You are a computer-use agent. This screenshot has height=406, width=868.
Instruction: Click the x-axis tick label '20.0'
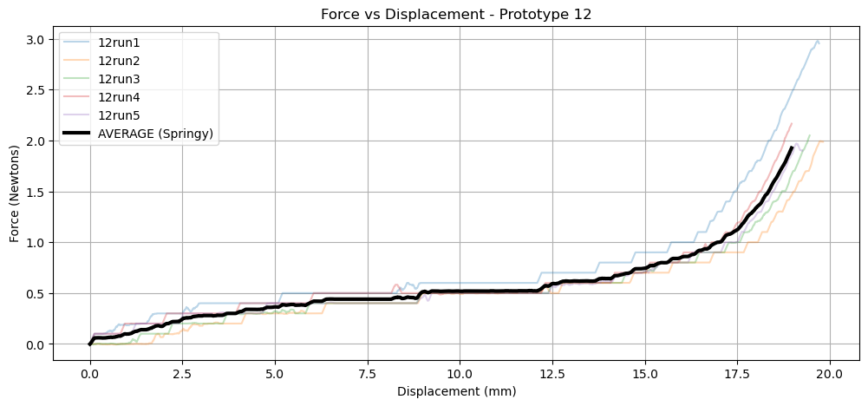(829, 374)
